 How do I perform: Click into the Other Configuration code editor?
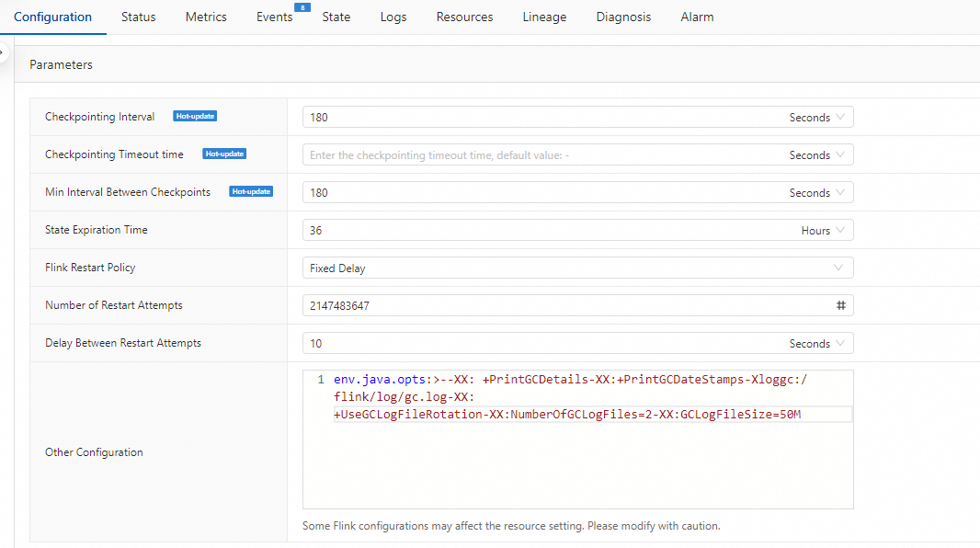[x=588, y=460]
